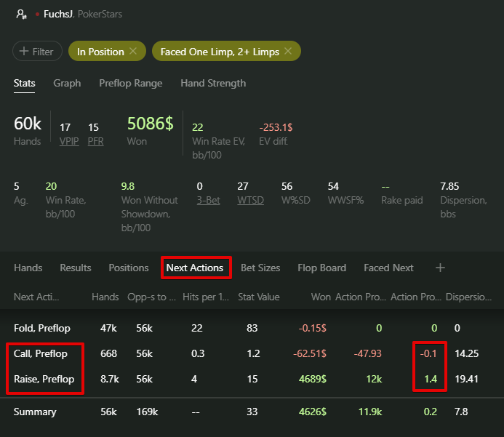The height and width of the screenshot is (437, 504).
Task: Switch to the Graph tab
Action: [x=67, y=83]
